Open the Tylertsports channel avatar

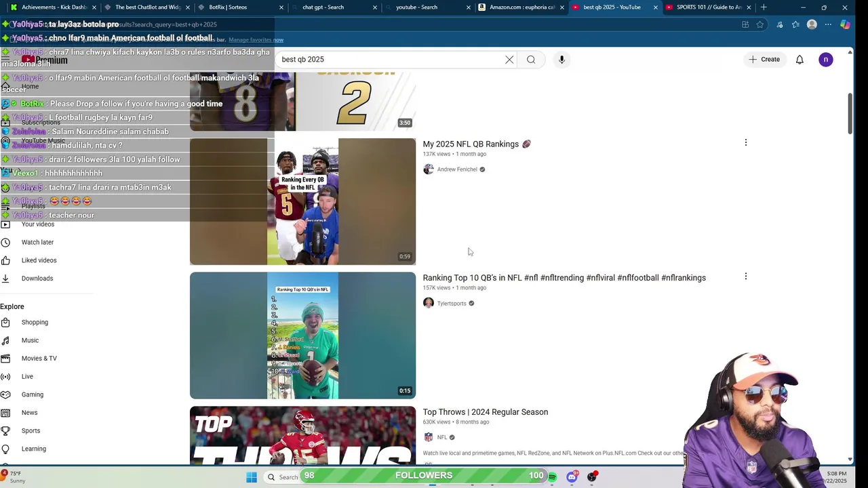point(428,303)
